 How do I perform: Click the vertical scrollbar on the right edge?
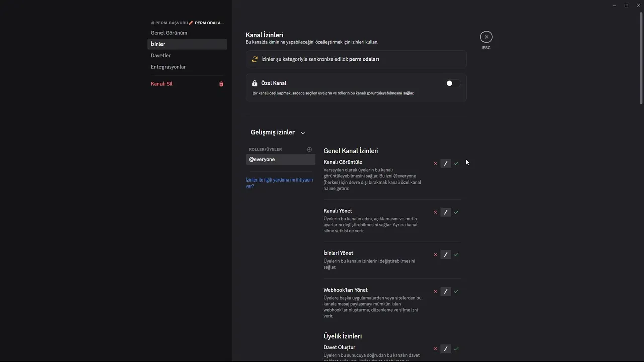641,55
